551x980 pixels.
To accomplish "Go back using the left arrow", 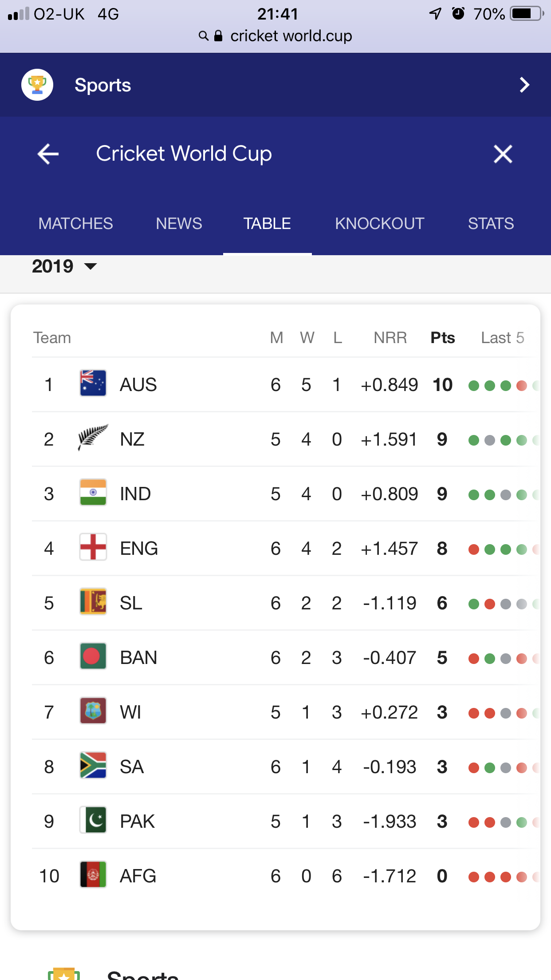I will point(48,154).
